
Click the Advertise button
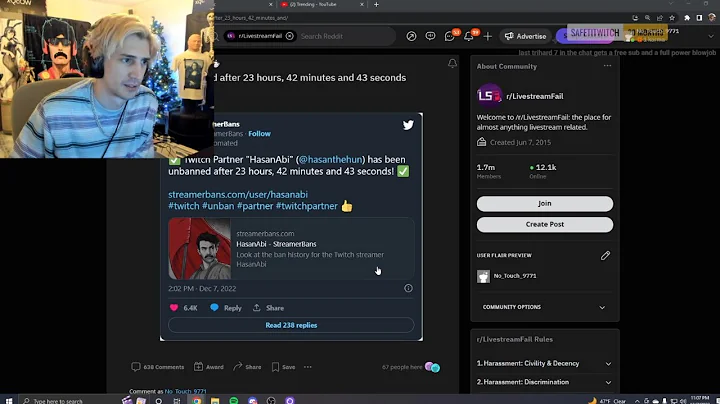pyautogui.click(x=525, y=36)
